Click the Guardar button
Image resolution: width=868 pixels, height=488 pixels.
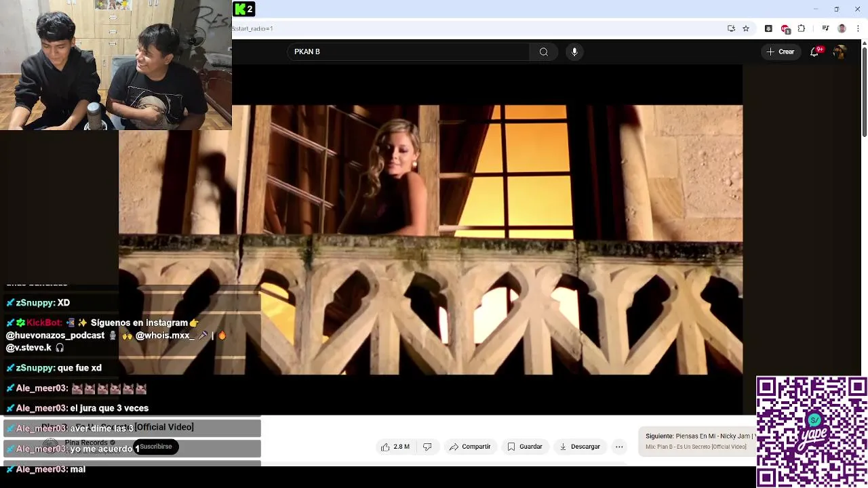(x=525, y=447)
